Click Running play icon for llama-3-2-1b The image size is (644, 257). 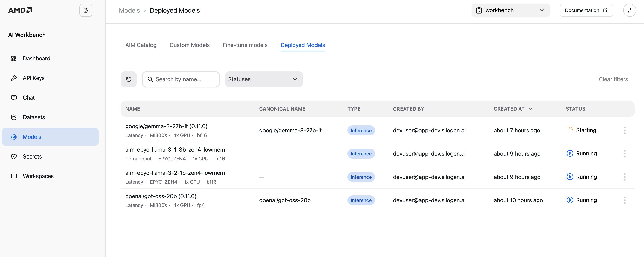(570, 177)
